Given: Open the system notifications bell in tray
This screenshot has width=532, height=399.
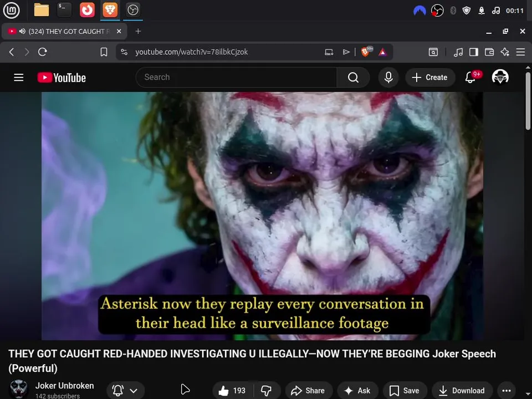Looking at the screenshot, I should pos(482,11).
